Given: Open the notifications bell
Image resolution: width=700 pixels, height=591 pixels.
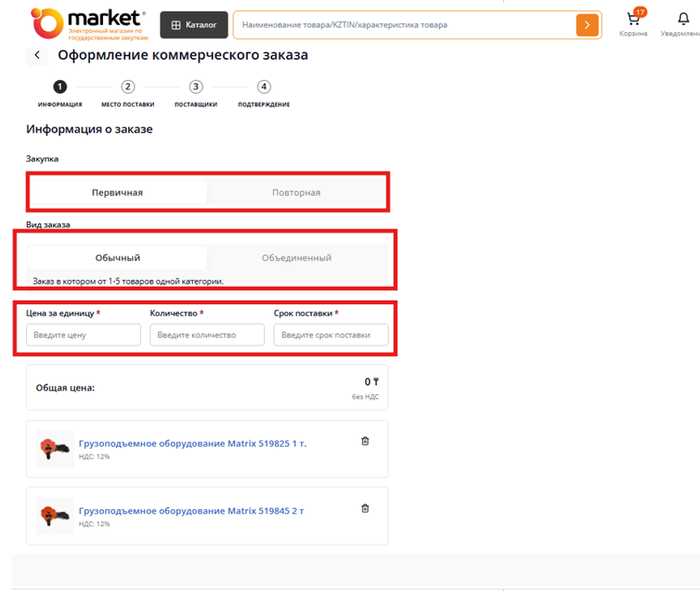Looking at the screenshot, I should point(682,23).
